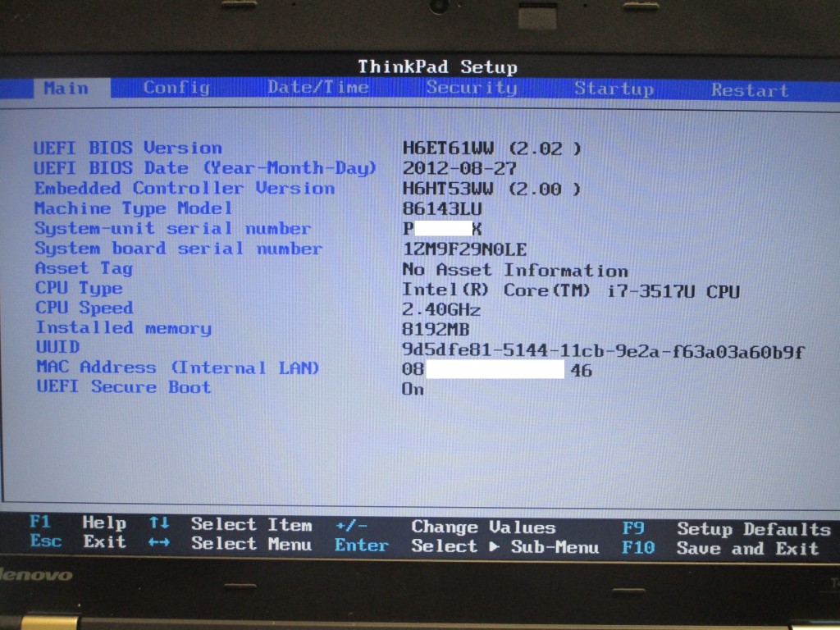Click the Esc key hint
This screenshot has width=840, height=630.
pos(46,541)
